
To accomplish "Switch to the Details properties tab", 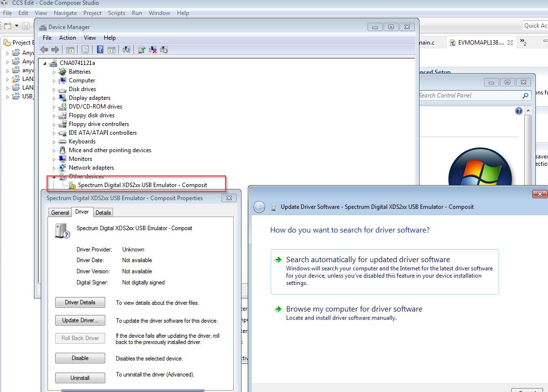I will click(103, 213).
